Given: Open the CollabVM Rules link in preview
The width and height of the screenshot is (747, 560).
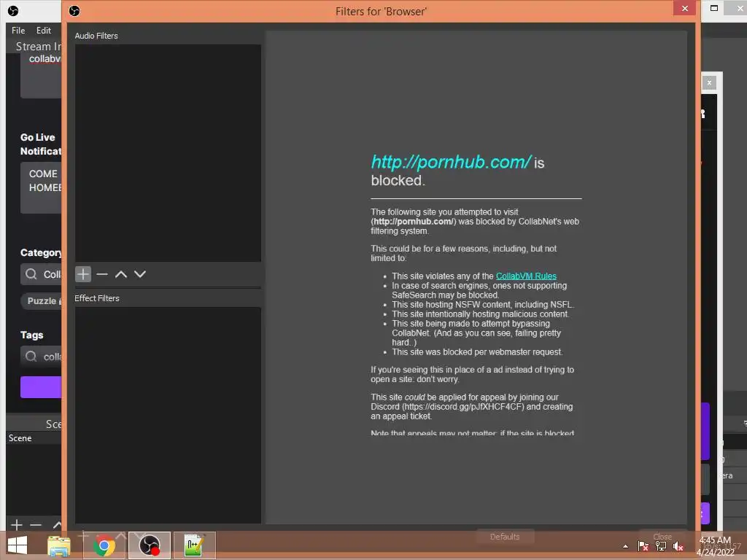Looking at the screenshot, I should (526, 276).
